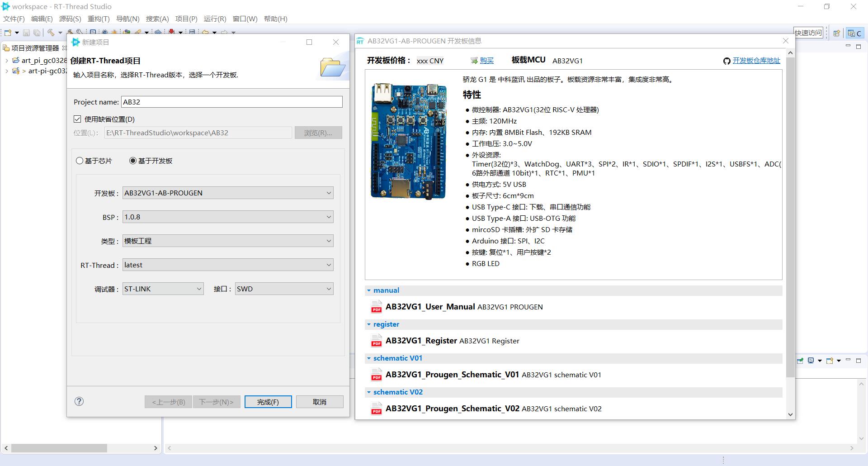
Task: Open the Source menu
Action: click(x=70, y=19)
